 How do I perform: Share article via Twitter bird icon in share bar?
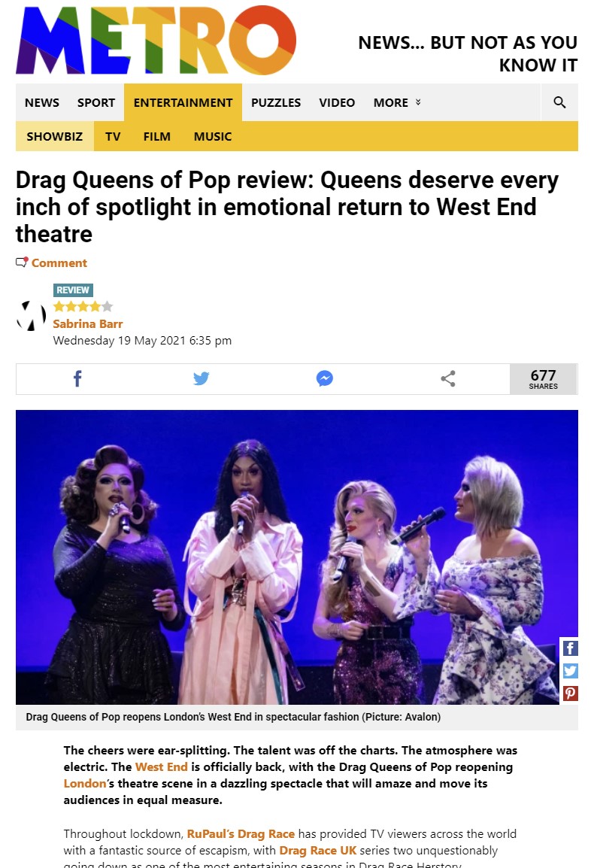click(201, 378)
